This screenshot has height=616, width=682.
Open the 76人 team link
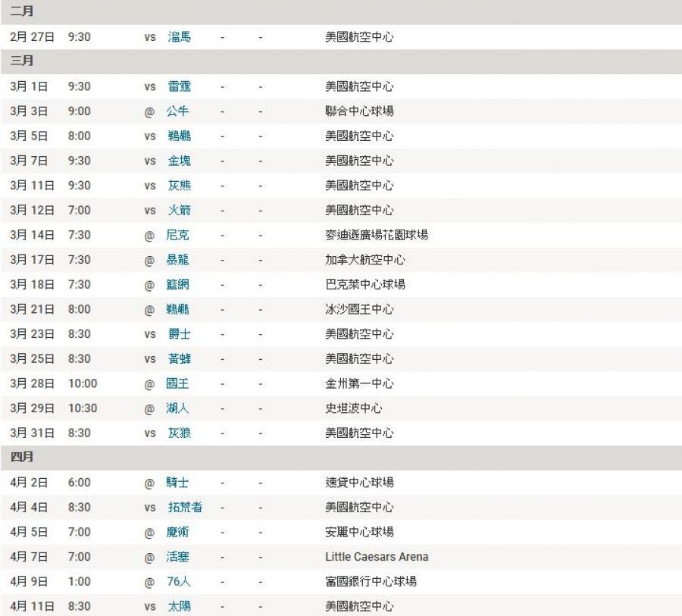point(179,582)
